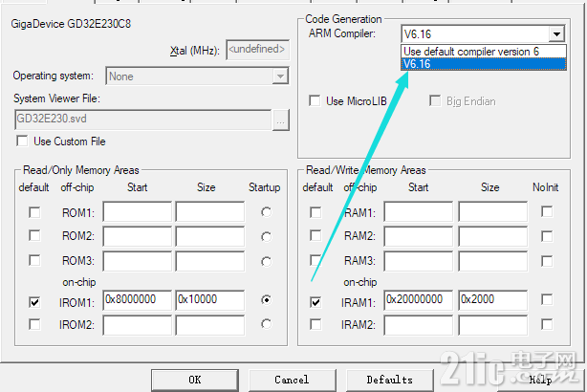Image resolution: width=587 pixels, height=392 pixels.
Task: Click the IRAM2 Start address field
Action: coord(419,325)
